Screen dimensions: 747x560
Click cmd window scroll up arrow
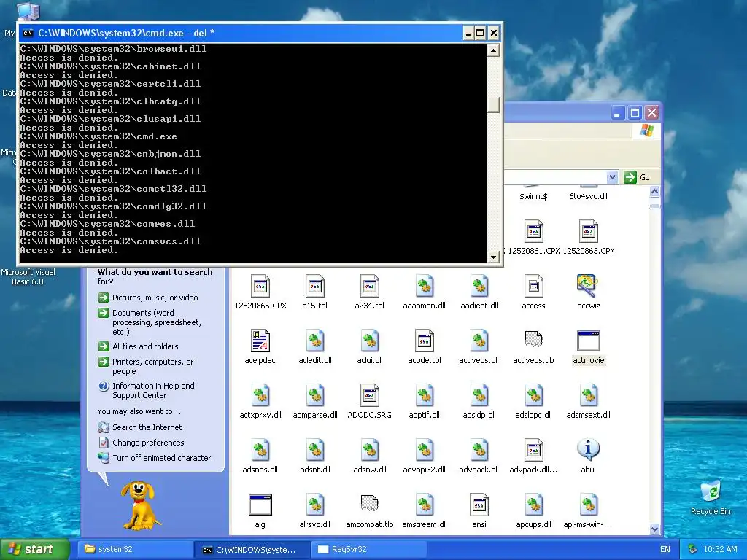(x=494, y=50)
